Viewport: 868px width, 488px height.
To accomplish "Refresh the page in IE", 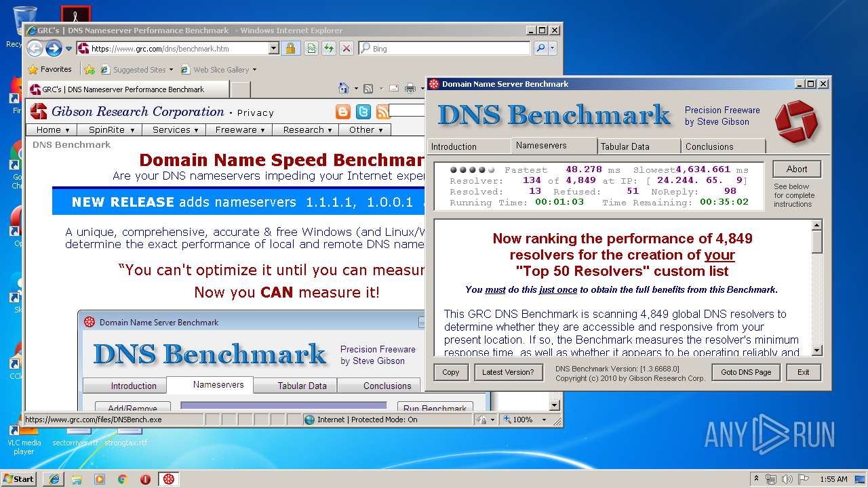I will tap(328, 48).
